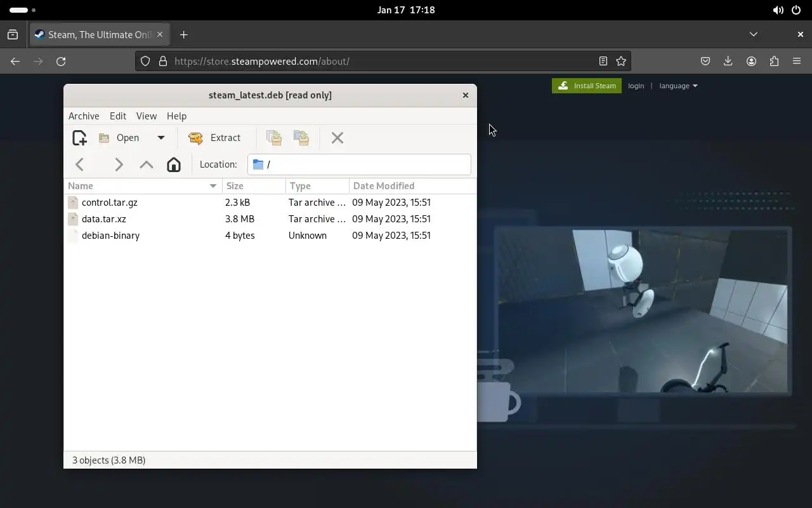Open the Firefox account icon
This screenshot has width=812, height=508.
(751, 62)
